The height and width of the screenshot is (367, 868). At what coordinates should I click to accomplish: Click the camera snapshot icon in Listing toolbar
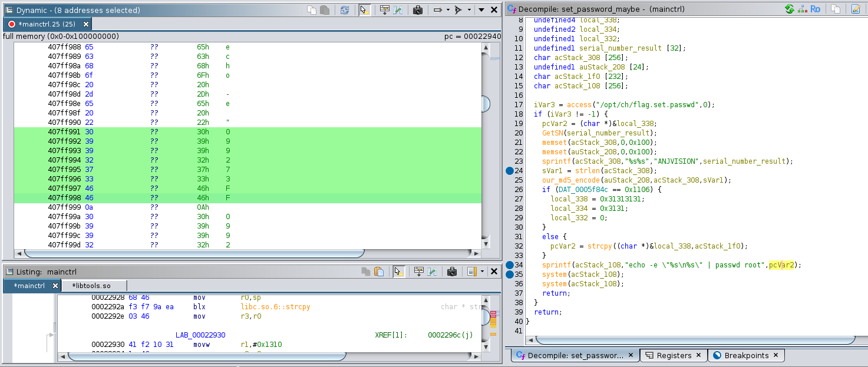[452, 272]
